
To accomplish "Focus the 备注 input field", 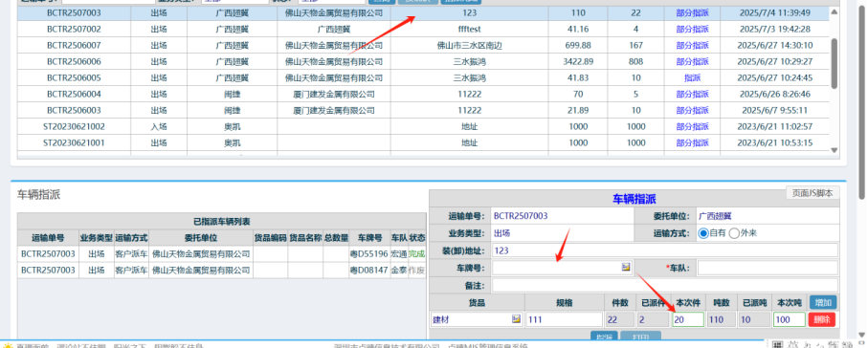I will point(665,286).
